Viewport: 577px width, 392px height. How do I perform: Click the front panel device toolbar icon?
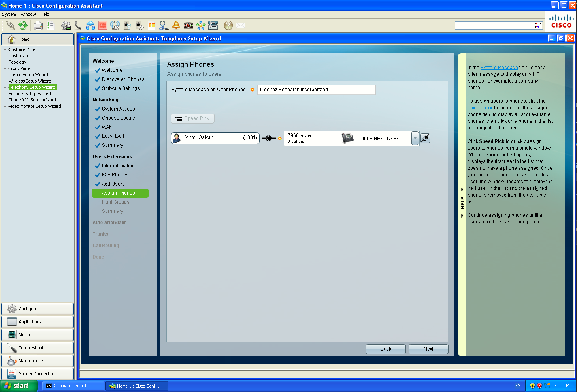click(213, 26)
